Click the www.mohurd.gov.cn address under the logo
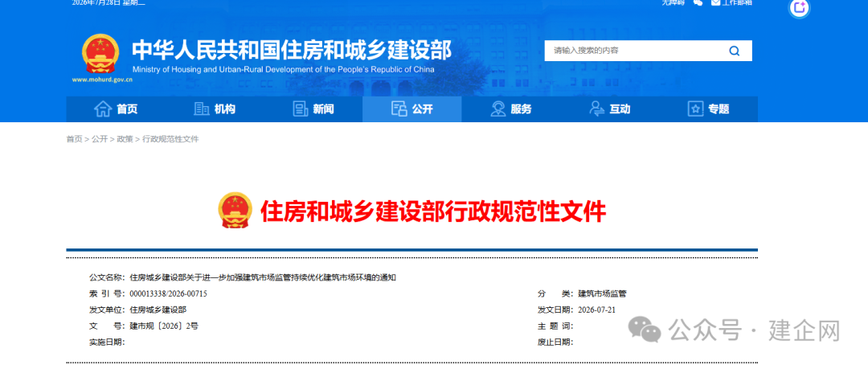The width and height of the screenshot is (868, 365). (x=102, y=80)
